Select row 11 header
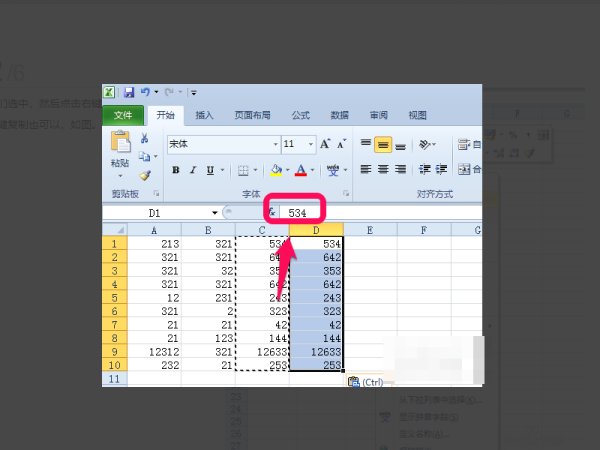This screenshot has height=450, width=600. pyautogui.click(x=114, y=379)
